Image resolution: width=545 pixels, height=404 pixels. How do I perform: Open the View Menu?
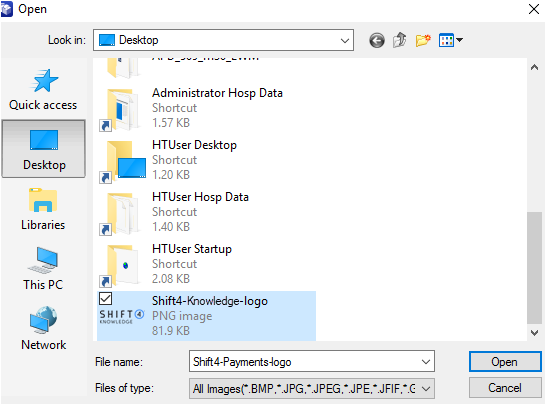pos(450,40)
